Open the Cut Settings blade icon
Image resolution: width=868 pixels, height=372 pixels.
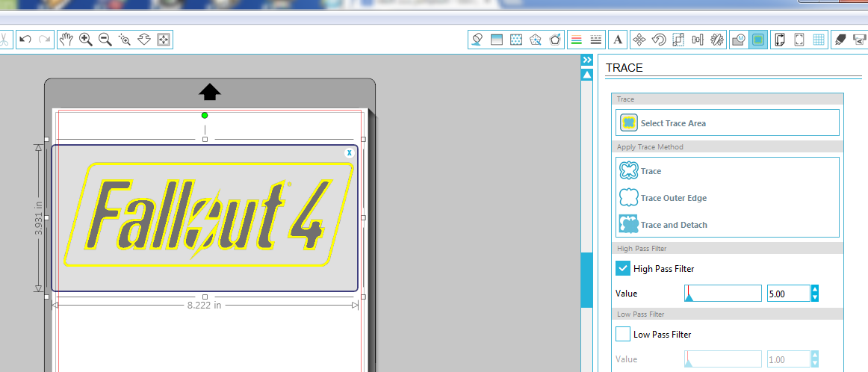point(840,40)
